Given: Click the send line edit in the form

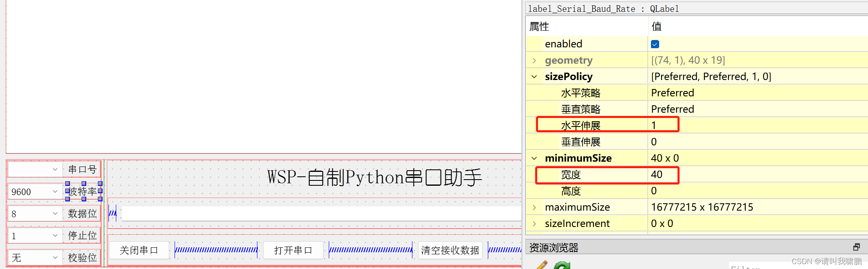Looking at the screenshot, I should 321,213.
